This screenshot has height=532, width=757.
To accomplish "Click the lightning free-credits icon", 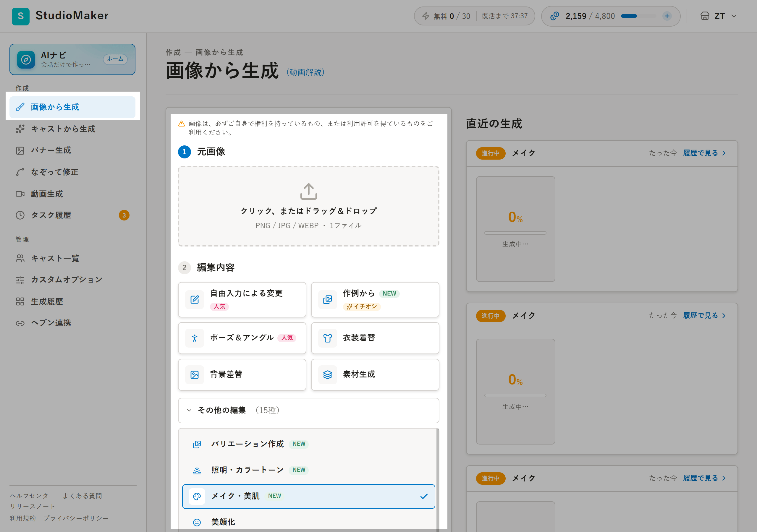I will click(x=426, y=16).
